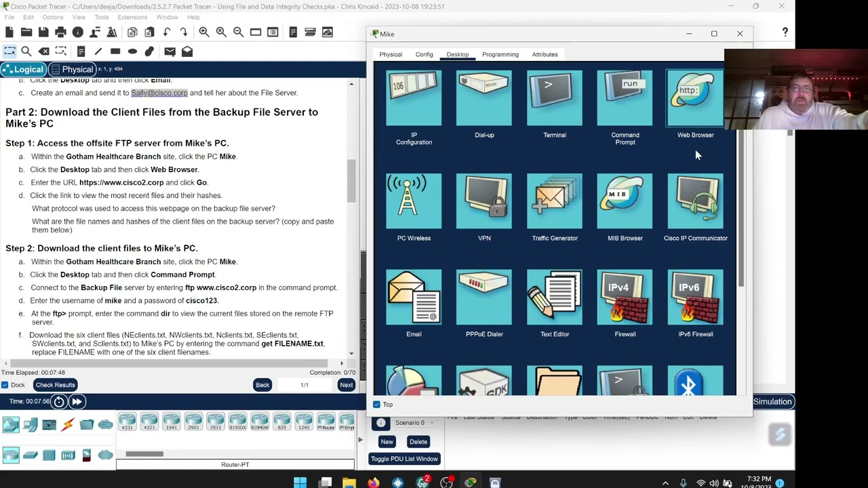The width and height of the screenshot is (868, 488).
Task: Click Toggle PDU List Window button
Action: click(404, 459)
